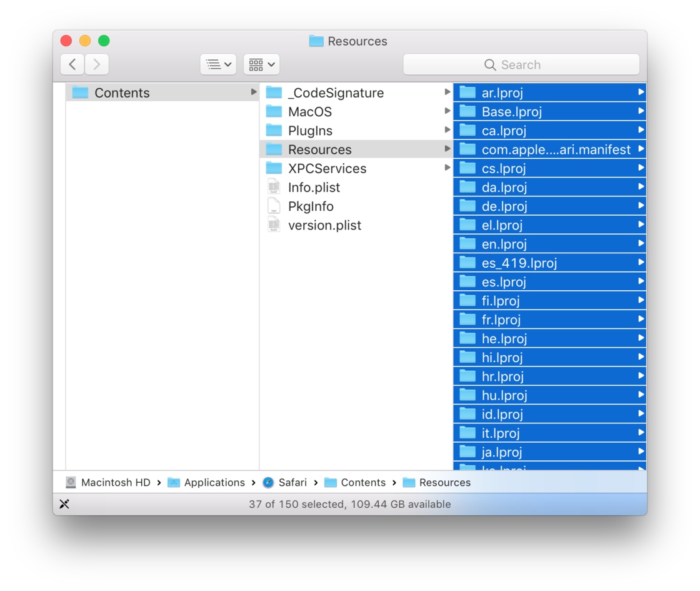700x591 pixels.
Task: Select the MacOS folder icon
Action: [274, 111]
